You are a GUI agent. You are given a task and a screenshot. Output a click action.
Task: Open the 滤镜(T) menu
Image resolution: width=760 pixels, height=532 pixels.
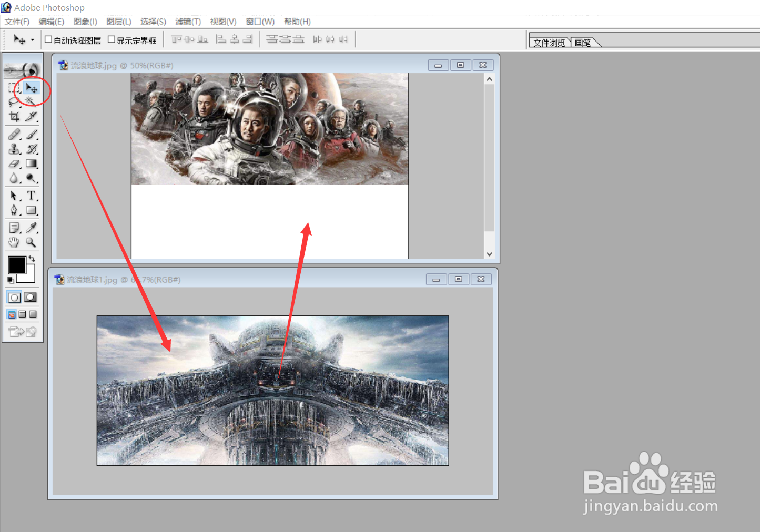tap(188, 22)
